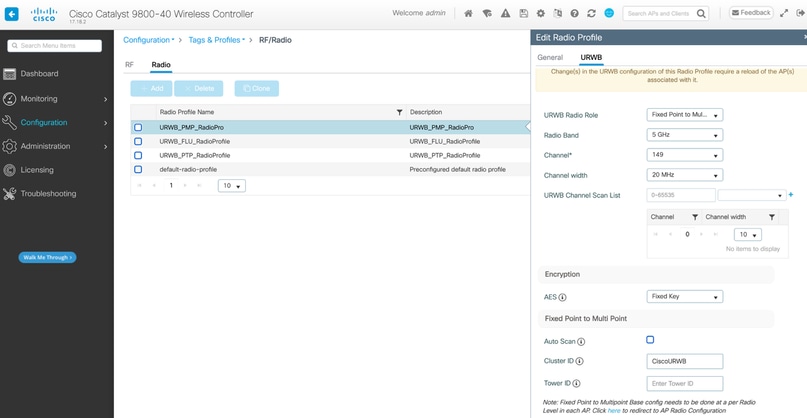807x418 pixels.
Task: Open the settings gear icon in header
Action: [540, 14]
